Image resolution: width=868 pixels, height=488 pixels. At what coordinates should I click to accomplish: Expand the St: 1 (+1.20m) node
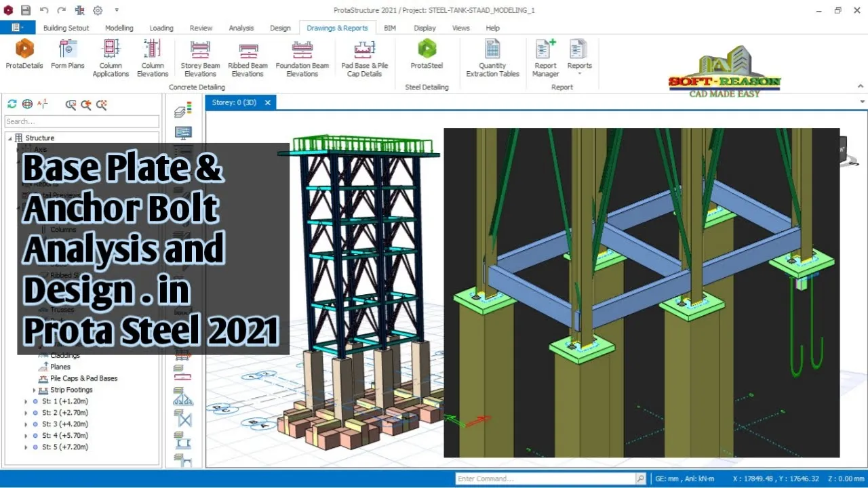(x=26, y=401)
